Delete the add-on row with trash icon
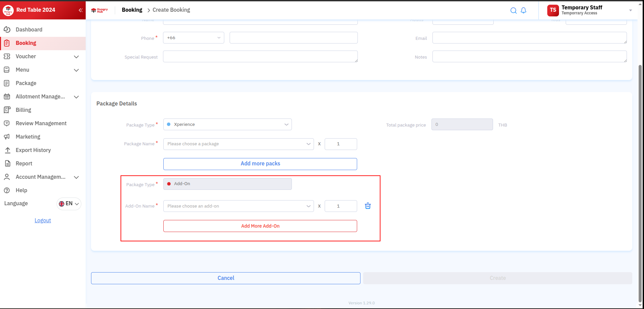The height and width of the screenshot is (309, 644). pos(368,206)
